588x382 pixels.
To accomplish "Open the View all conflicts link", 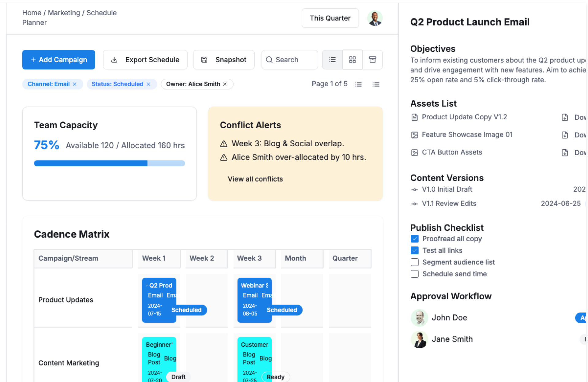I will click(255, 179).
